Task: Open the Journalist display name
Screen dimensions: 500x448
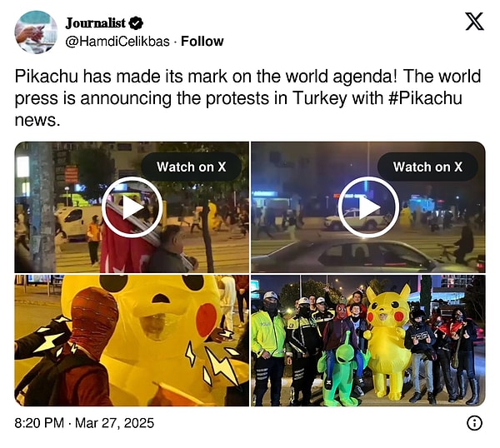Action: point(95,23)
